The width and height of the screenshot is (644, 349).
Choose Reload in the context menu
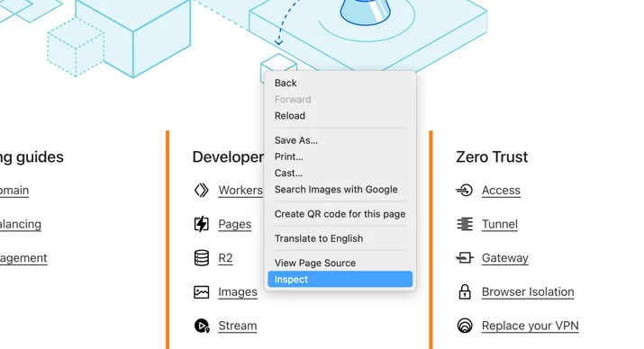340,116
